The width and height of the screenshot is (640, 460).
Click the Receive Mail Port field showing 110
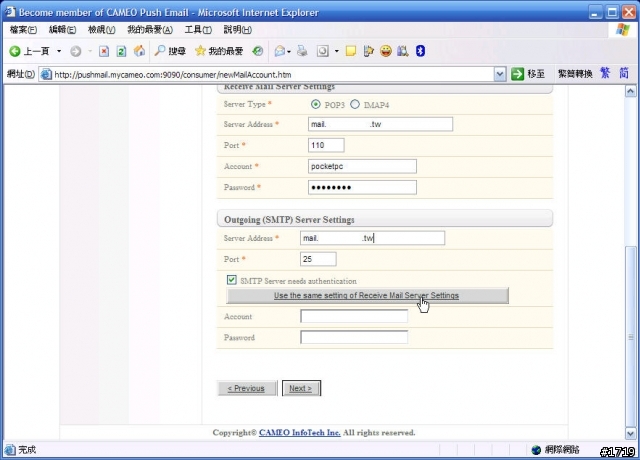point(326,145)
